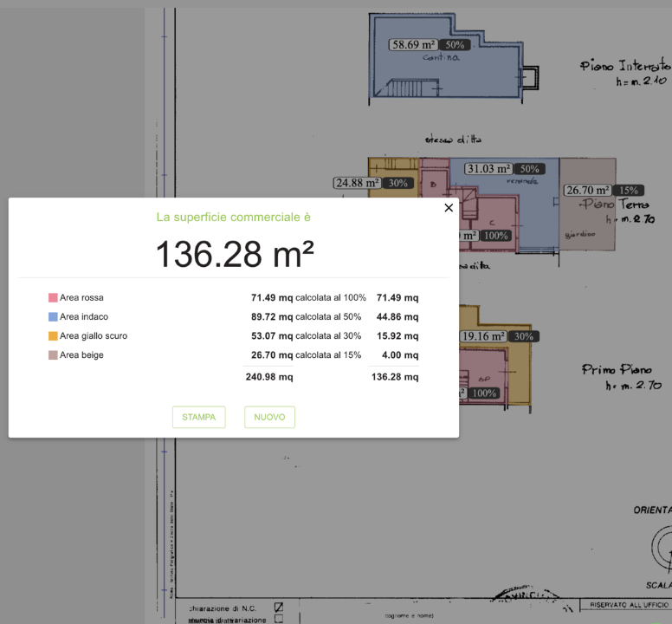
Task: Click the 30% badge next to 19.16 m²
Action: pos(524,336)
